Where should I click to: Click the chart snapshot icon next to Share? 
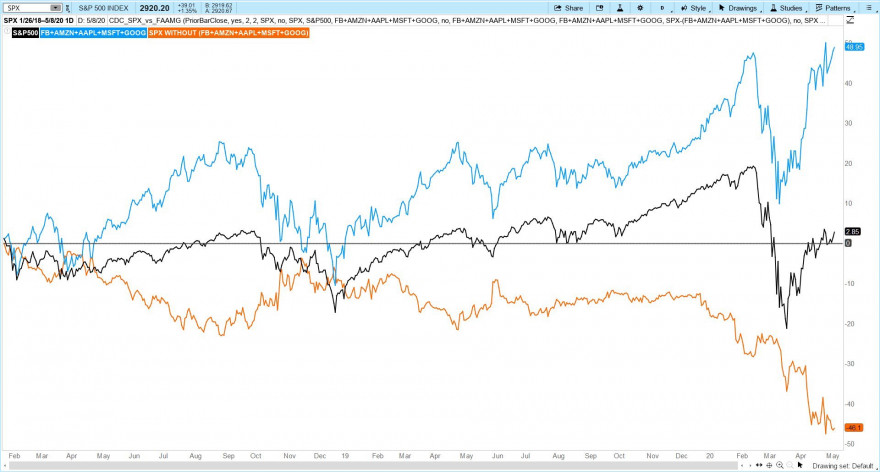[x=599, y=8]
